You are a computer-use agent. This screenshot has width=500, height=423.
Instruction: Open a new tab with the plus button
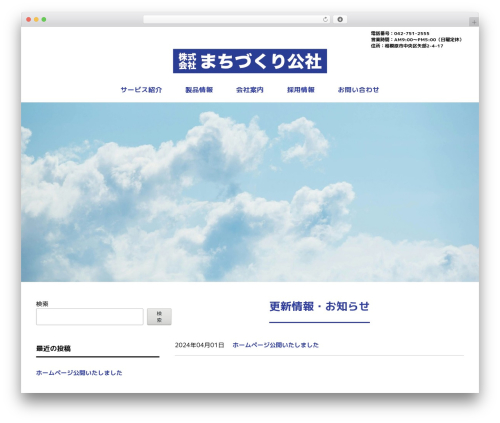click(474, 22)
